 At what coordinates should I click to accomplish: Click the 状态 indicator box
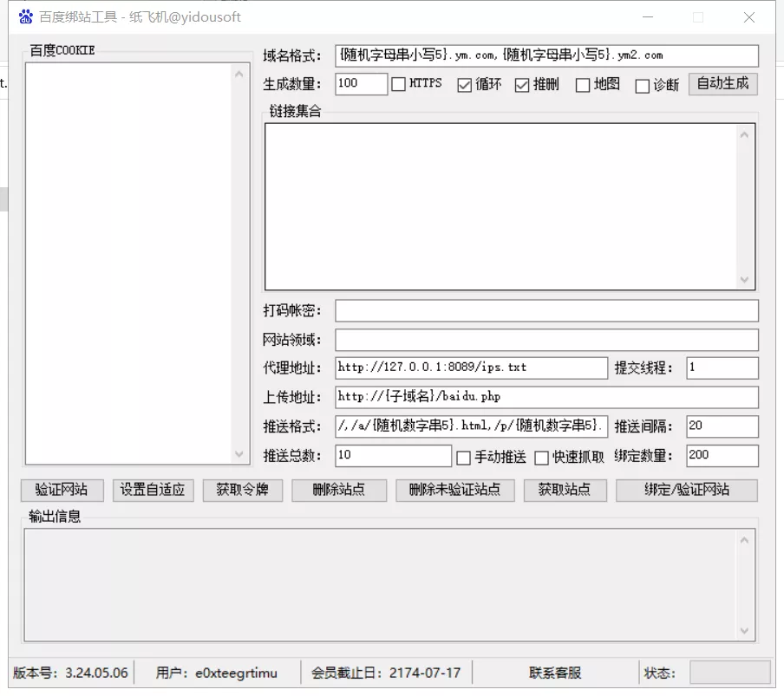(x=730, y=673)
